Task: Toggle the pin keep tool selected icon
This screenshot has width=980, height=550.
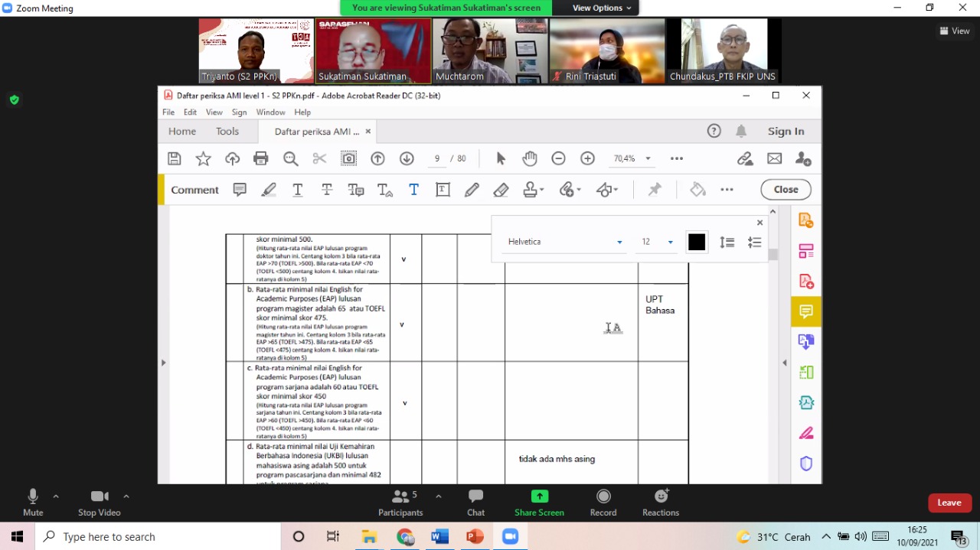Action: 655,190
